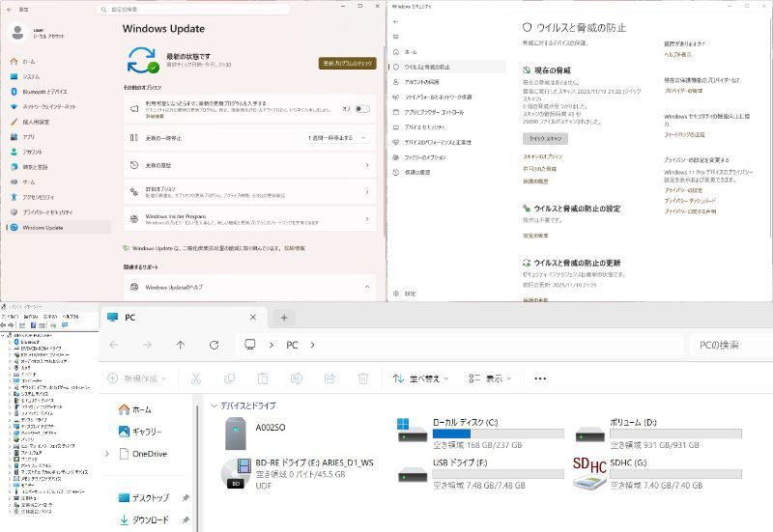Click PCの検索 search box
The height and width of the screenshot is (532, 773).
point(730,345)
